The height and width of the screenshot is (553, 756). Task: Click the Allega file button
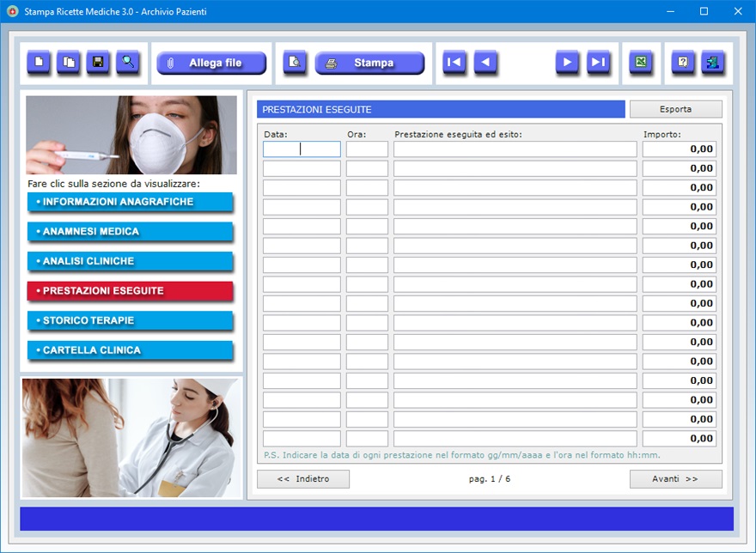(211, 63)
